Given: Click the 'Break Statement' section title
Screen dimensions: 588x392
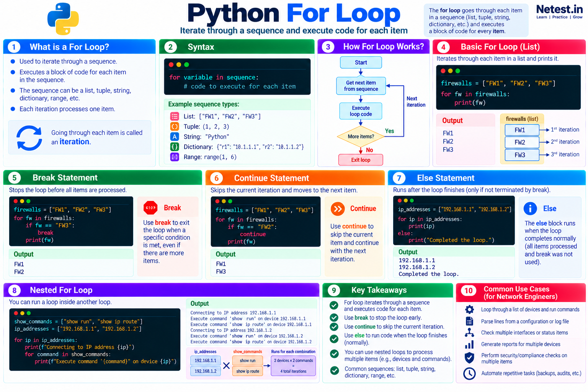Looking at the screenshot, I should 65,178.
